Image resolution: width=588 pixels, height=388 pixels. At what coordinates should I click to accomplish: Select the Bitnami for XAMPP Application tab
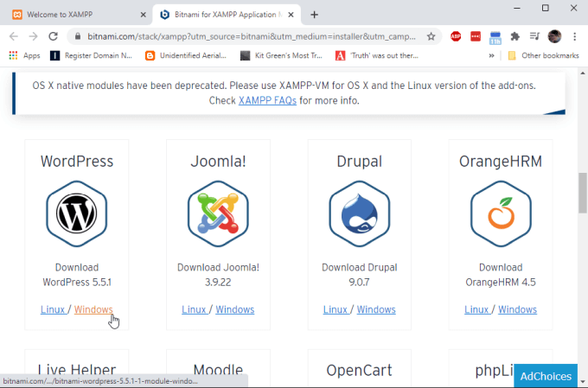(x=227, y=15)
